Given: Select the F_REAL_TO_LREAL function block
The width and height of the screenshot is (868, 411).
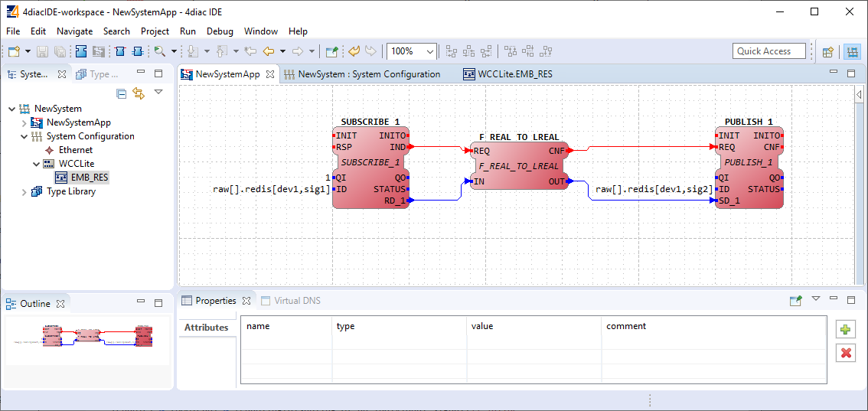Looking at the screenshot, I should click(519, 165).
